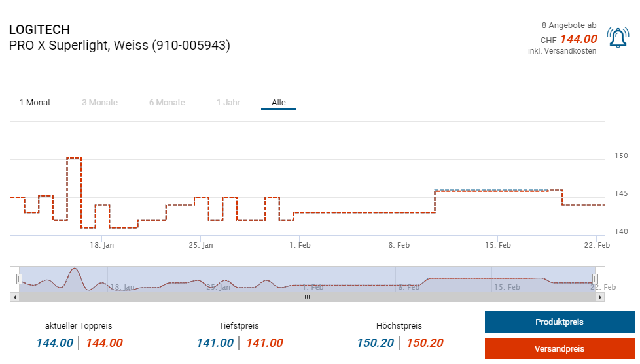Show the 1 Jahr price history
The image size is (640, 364).
(x=228, y=103)
